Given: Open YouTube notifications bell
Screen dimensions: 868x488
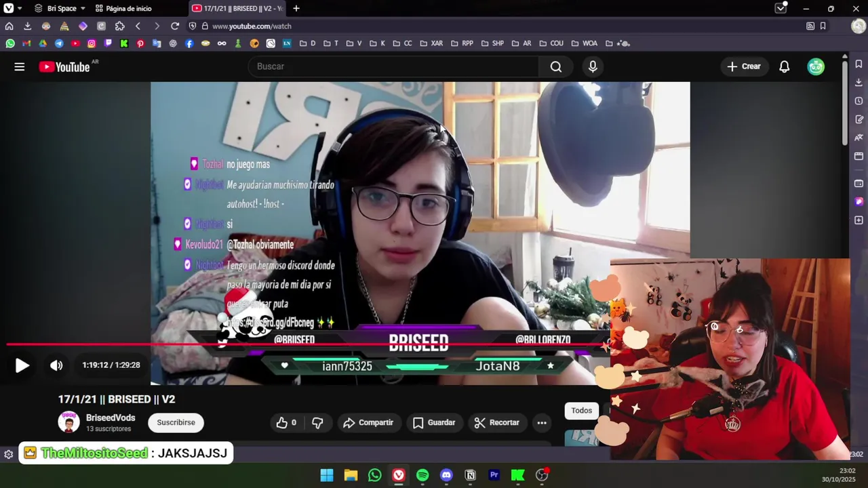Looking at the screenshot, I should click(784, 66).
